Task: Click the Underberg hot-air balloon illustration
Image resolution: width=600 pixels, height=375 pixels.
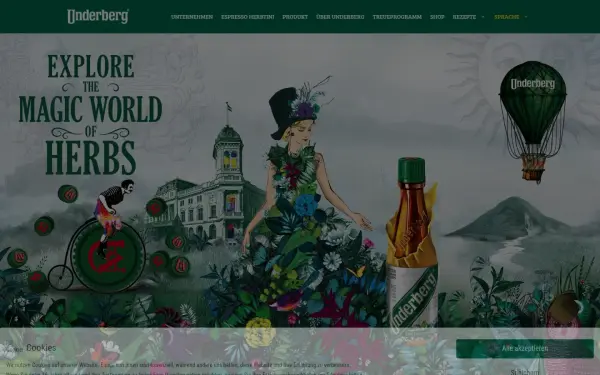Action: [x=533, y=121]
